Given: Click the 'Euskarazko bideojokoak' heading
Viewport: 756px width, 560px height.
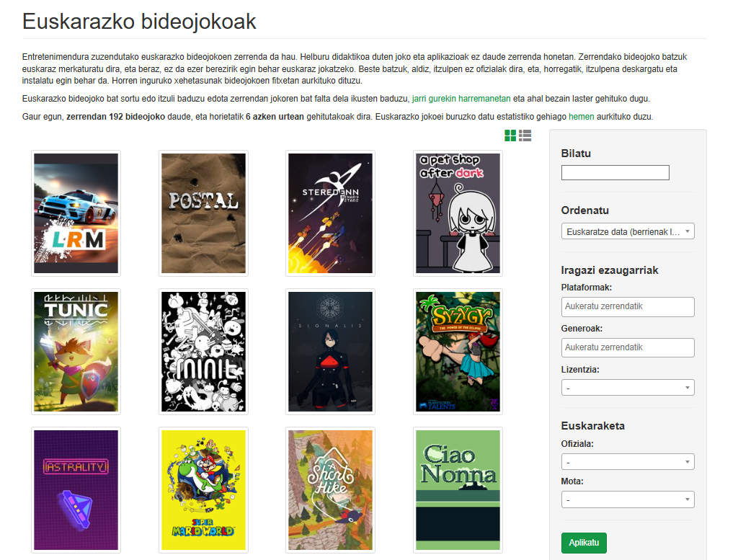Looking at the screenshot, I should [x=139, y=22].
